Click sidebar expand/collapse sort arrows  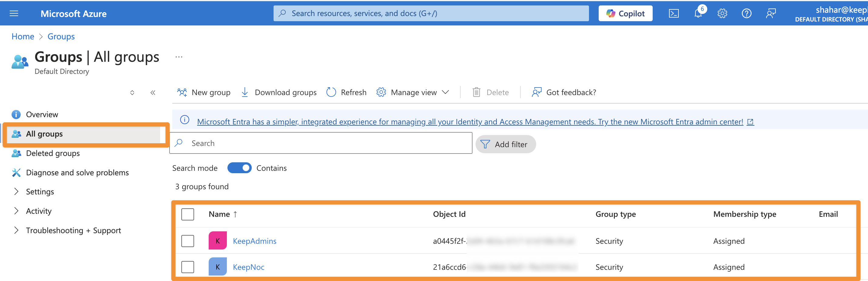point(132,93)
